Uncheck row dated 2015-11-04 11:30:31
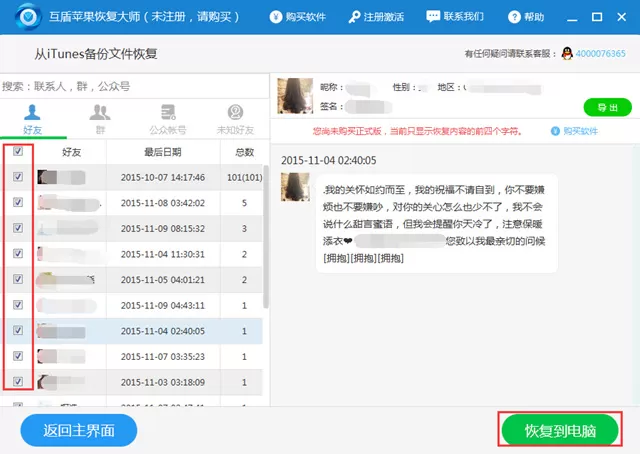The width and height of the screenshot is (640, 454). tap(18, 254)
